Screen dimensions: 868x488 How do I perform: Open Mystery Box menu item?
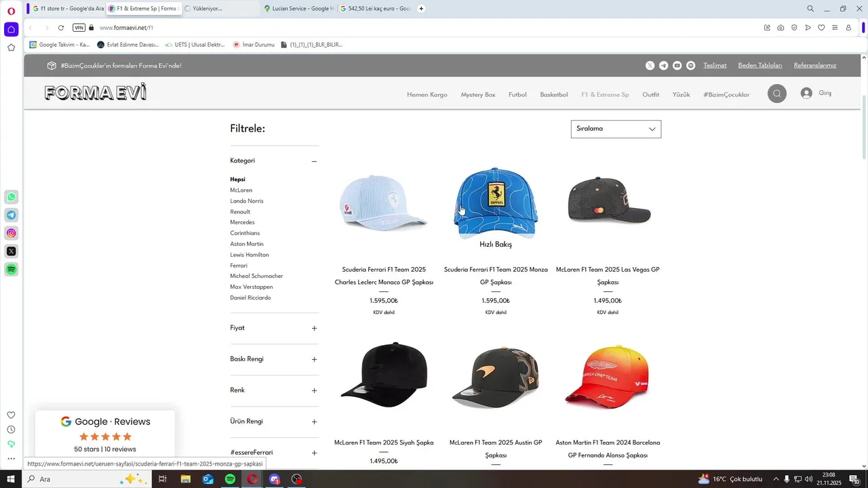[478, 95]
